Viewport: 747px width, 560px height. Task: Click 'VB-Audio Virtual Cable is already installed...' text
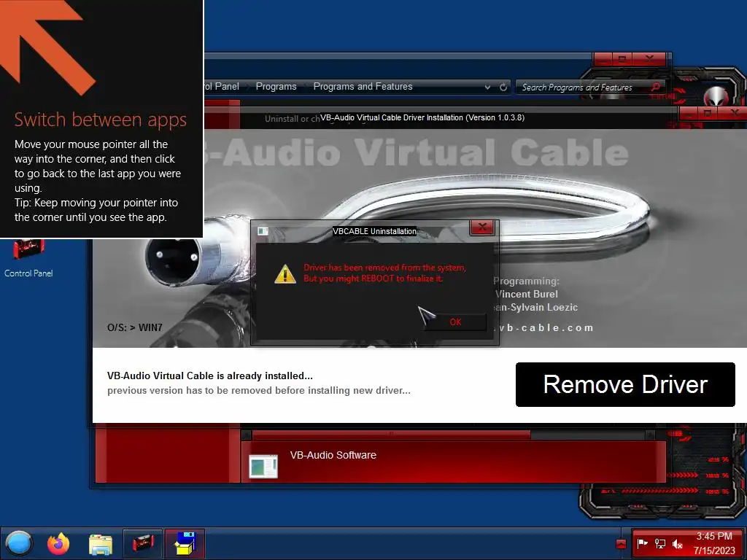point(210,376)
